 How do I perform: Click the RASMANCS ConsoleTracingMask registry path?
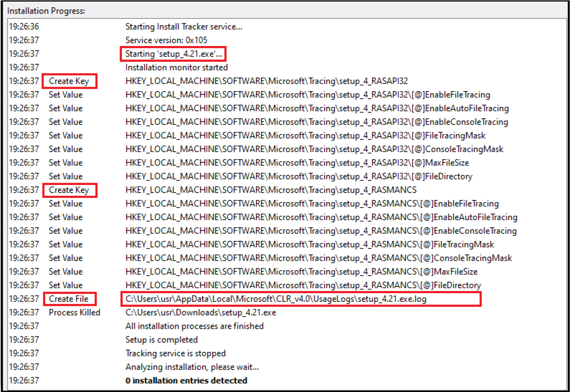point(319,258)
